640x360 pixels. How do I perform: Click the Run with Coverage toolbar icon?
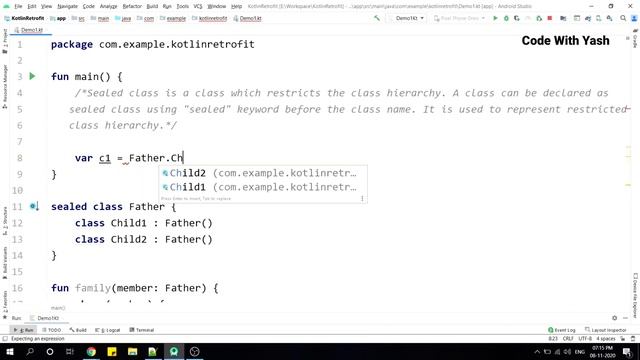coord(517,18)
